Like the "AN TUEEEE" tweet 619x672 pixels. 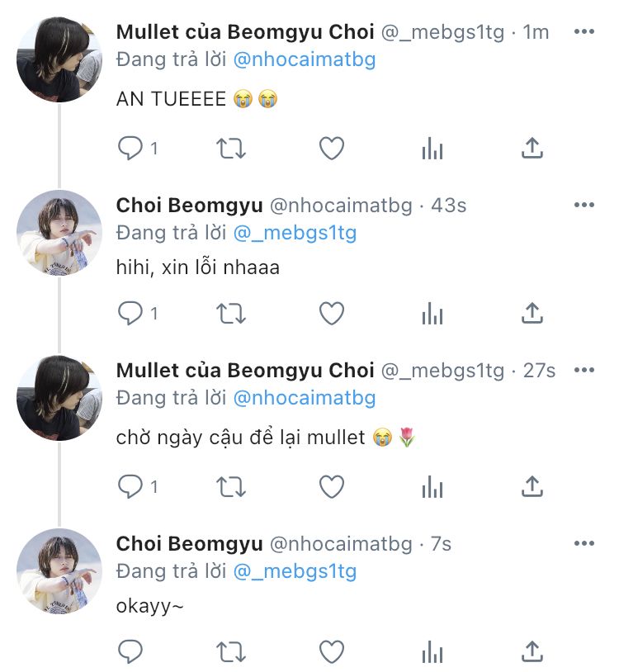coord(332,149)
